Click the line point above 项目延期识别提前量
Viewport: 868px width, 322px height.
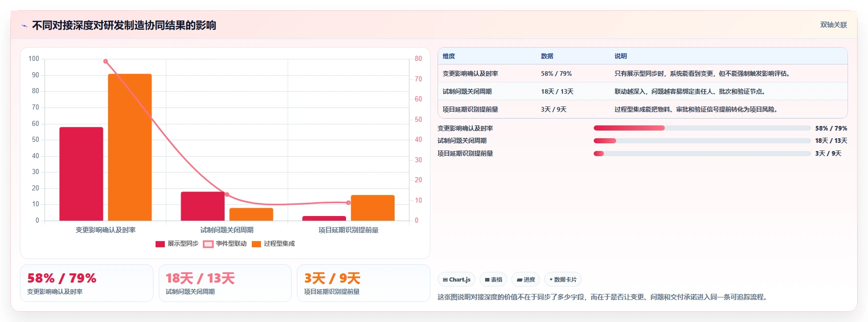pos(349,203)
